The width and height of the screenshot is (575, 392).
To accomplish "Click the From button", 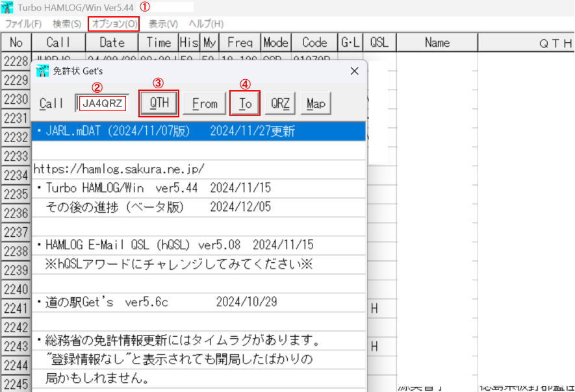I will (x=205, y=104).
